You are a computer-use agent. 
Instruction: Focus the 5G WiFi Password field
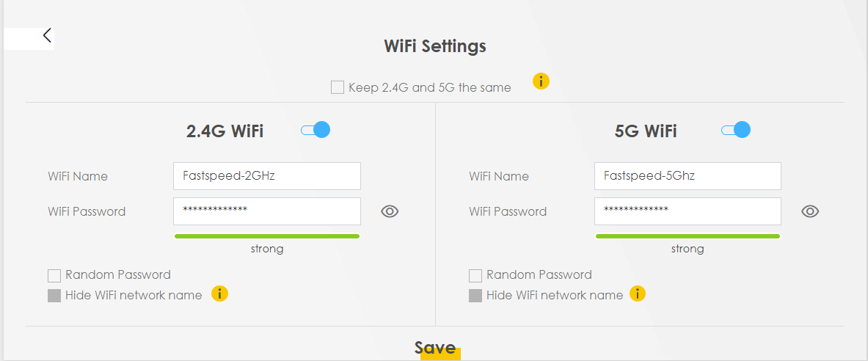(688, 211)
